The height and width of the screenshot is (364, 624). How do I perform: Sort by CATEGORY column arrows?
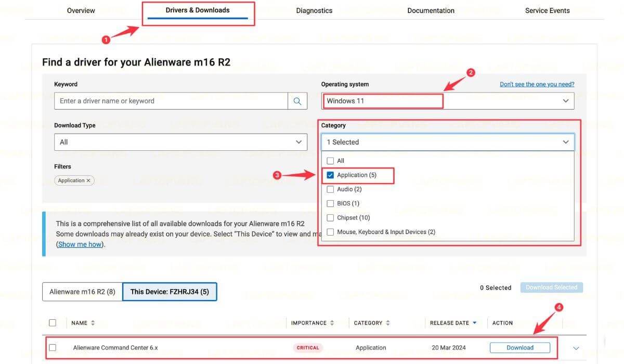point(388,323)
